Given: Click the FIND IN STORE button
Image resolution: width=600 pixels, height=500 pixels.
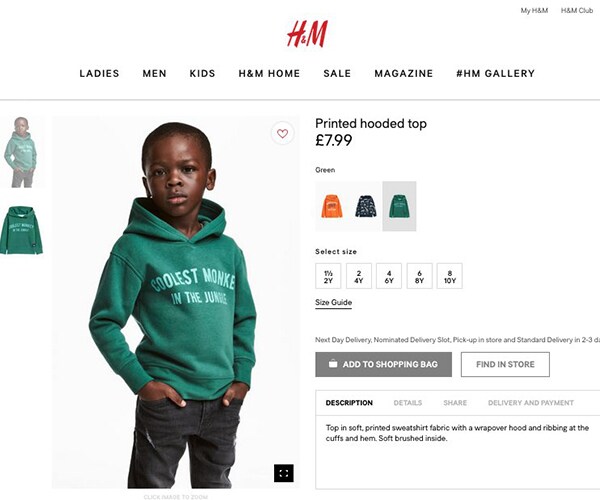Looking at the screenshot, I should pos(505,364).
